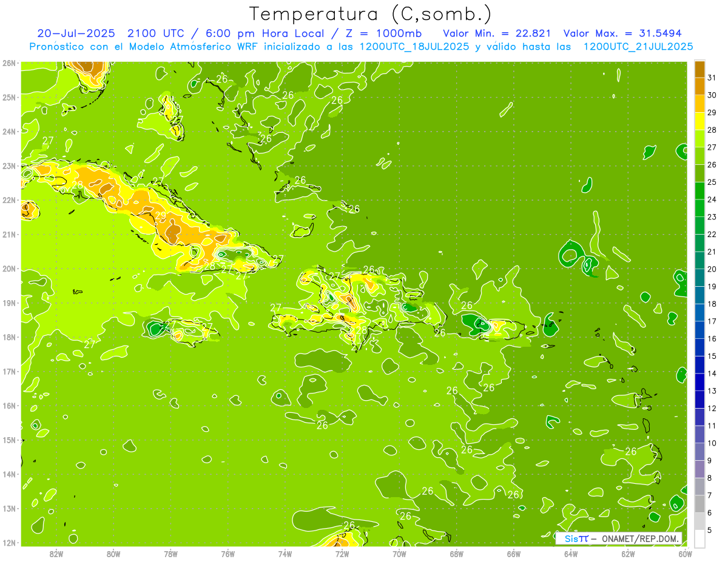Screen dimensions: 728x562
Task: Click the yellow swatch between 28 and 29
Action: click(699, 121)
